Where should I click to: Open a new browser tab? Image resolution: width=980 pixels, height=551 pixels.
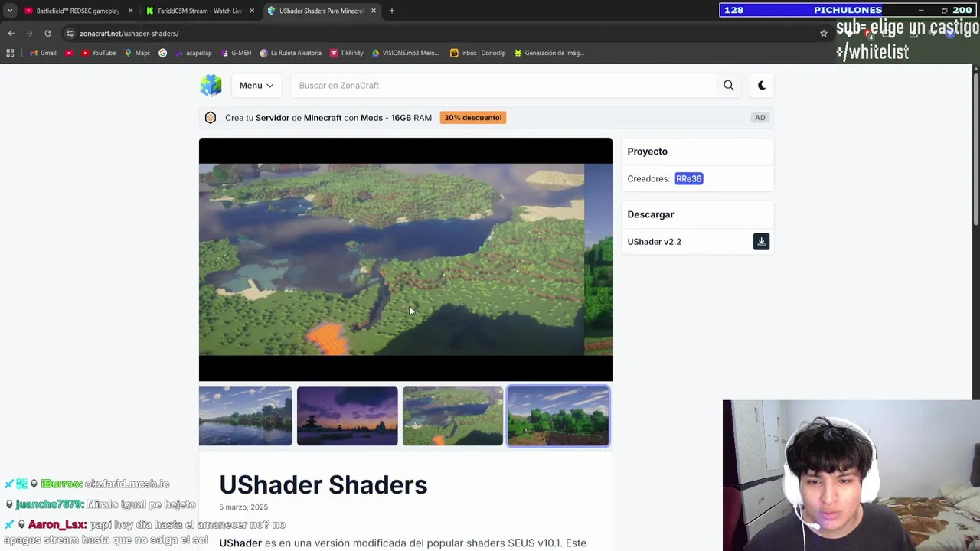pos(392,11)
